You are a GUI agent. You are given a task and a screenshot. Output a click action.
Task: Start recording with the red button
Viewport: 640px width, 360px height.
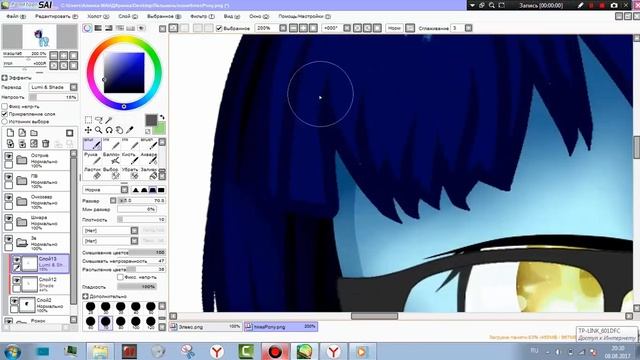(602, 5)
